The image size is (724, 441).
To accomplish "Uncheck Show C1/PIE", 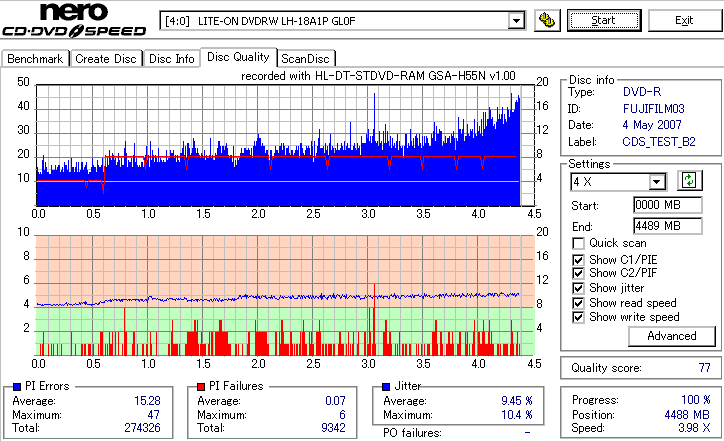I will coord(578,260).
